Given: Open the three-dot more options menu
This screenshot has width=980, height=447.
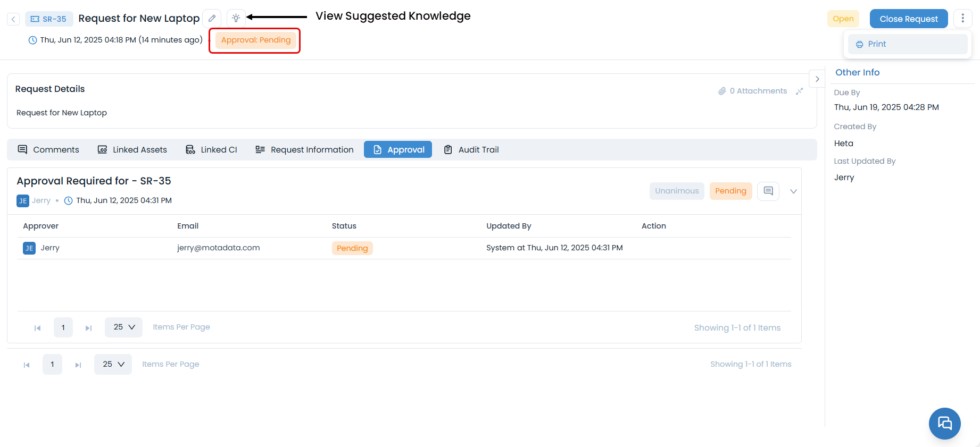Looking at the screenshot, I should (962, 19).
